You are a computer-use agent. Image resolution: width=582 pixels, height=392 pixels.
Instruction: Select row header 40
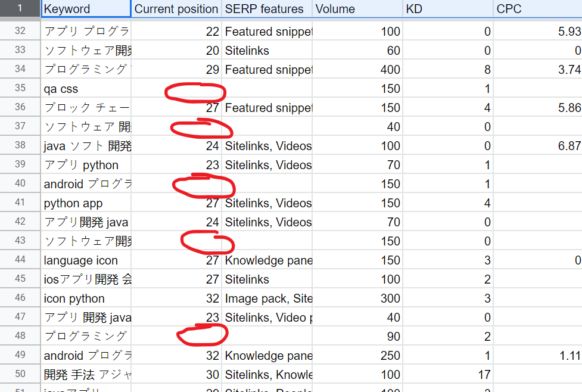[20, 183]
